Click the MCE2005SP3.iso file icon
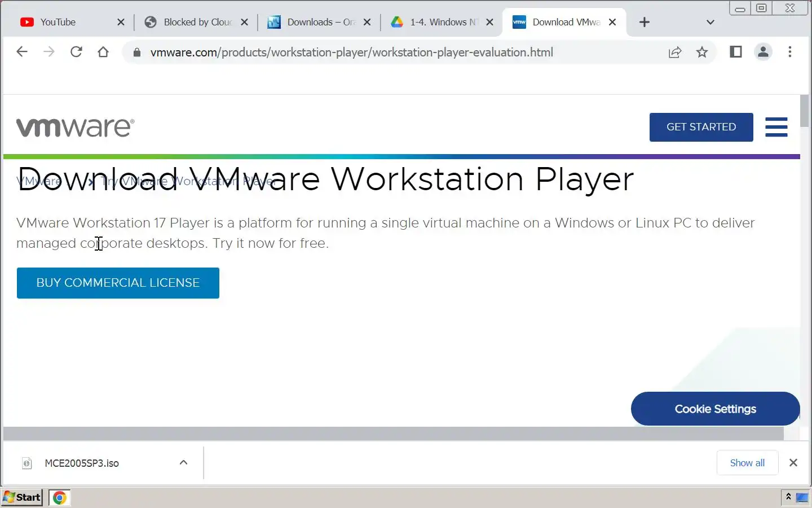Screen dimensions: 812x508 point(27,463)
